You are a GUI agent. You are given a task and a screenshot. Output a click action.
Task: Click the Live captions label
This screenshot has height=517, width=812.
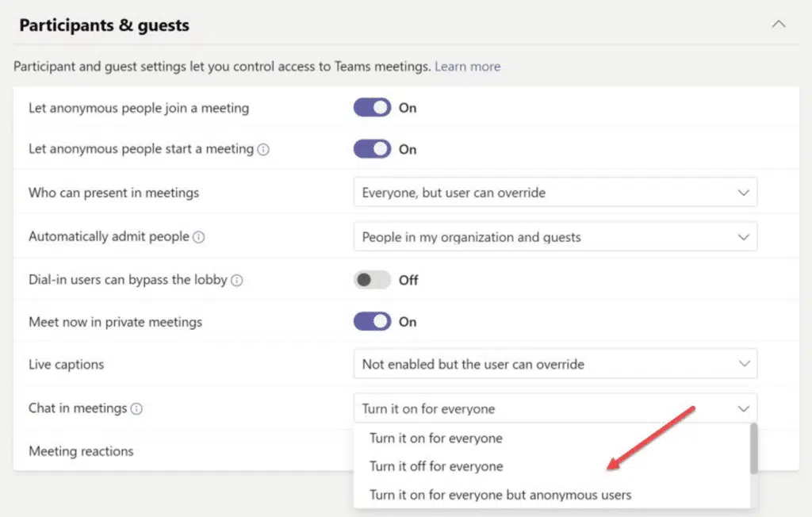67,364
